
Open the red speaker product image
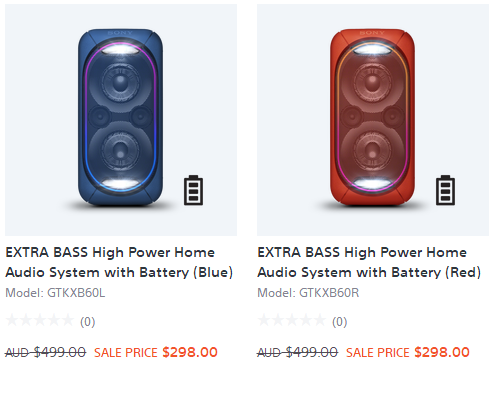click(373, 120)
